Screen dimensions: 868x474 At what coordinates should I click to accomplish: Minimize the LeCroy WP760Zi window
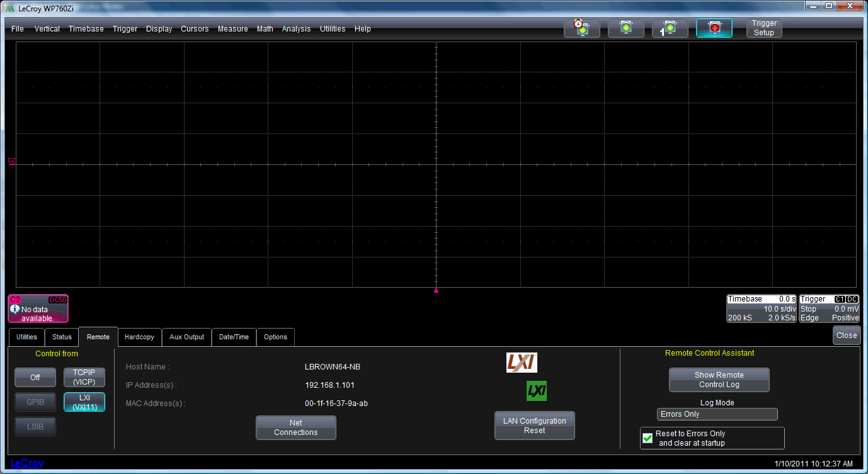tap(814, 6)
